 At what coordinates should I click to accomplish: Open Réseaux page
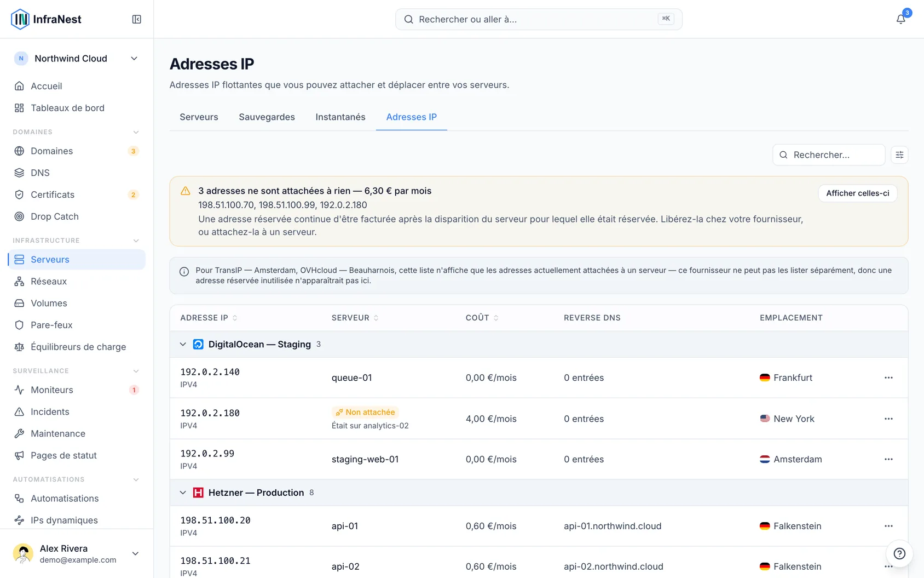point(77,281)
